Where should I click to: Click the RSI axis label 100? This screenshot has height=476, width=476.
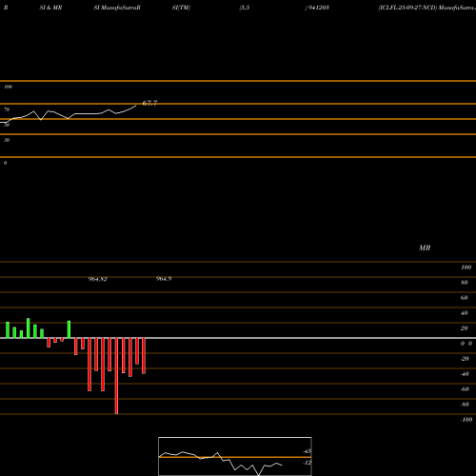coord(8,87)
